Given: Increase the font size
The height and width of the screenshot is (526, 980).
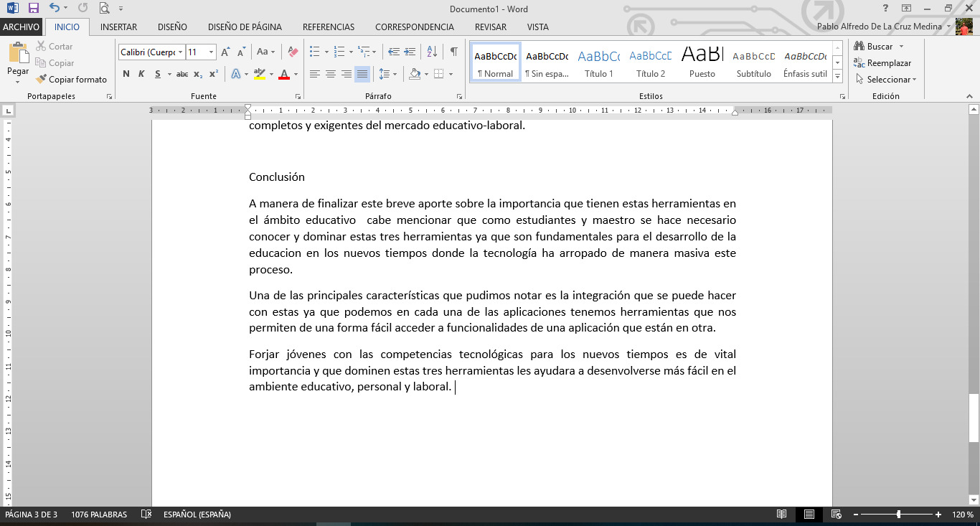Looking at the screenshot, I should (x=225, y=52).
